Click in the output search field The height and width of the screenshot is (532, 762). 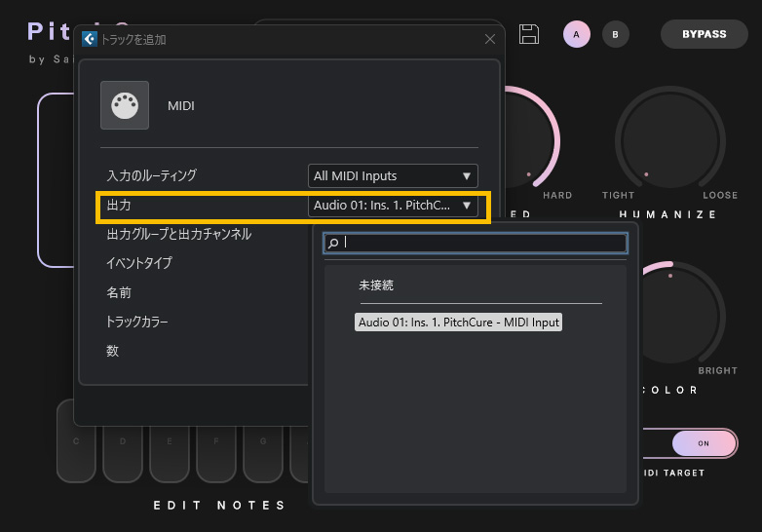(x=476, y=243)
